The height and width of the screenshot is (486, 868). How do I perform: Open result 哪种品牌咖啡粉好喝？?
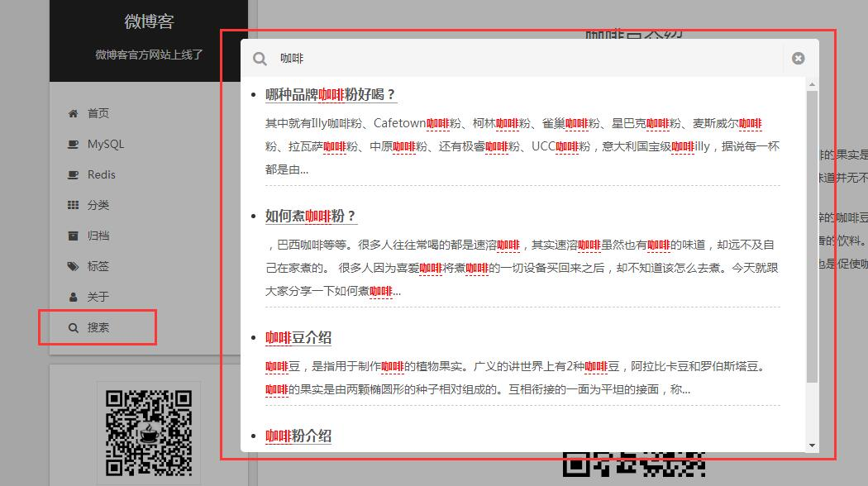click(x=331, y=95)
